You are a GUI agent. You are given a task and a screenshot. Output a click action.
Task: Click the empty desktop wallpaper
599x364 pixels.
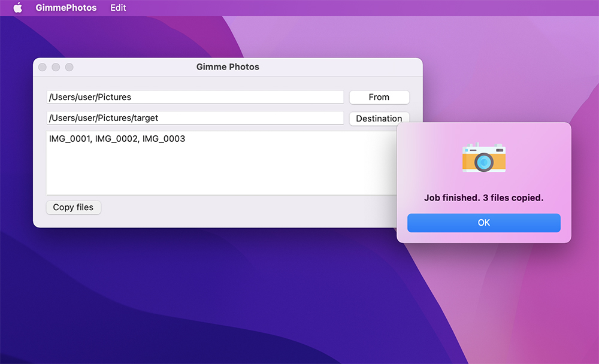pos(180,299)
